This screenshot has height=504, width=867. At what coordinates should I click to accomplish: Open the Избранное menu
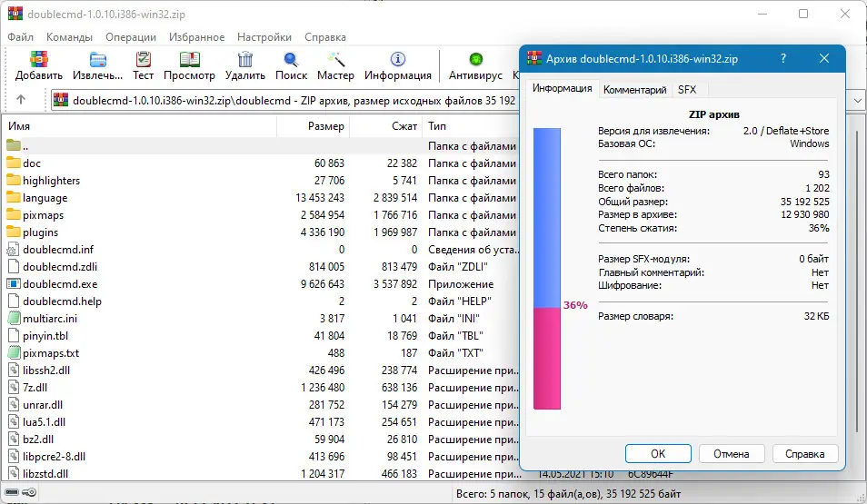point(197,37)
